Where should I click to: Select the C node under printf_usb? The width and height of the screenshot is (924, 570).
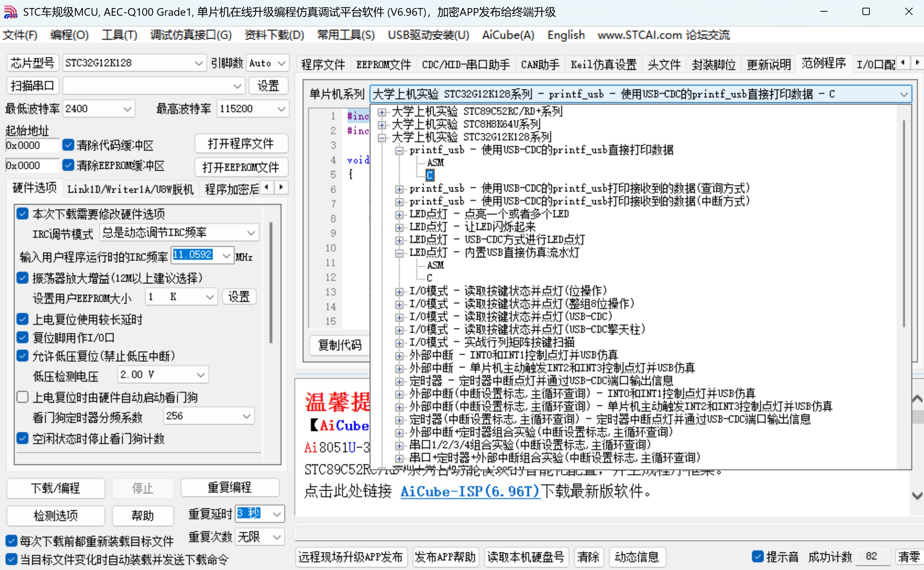[429, 175]
